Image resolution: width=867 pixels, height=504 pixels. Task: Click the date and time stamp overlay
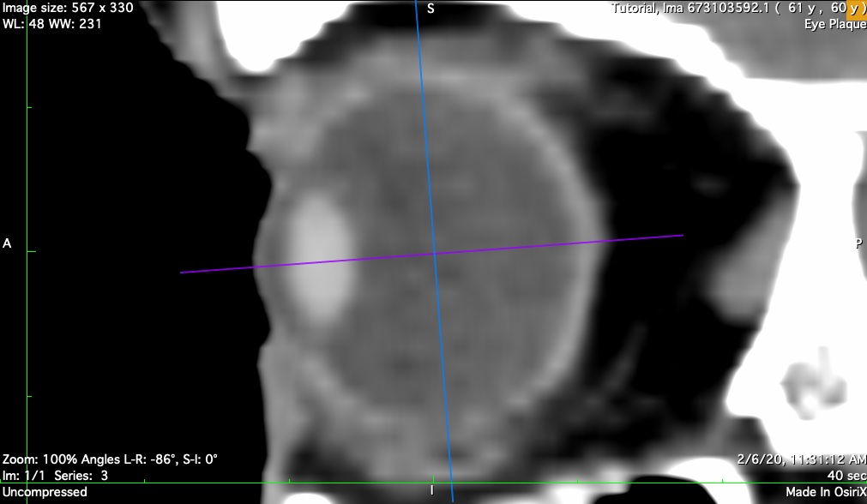coord(801,459)
